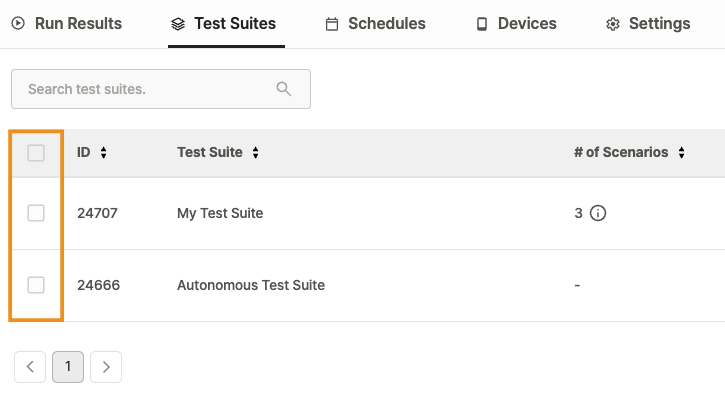Click the info icon beside 3 scenarios
Image resolution: width=725 pixels, height=399 pixels.
tap(597, 213)
